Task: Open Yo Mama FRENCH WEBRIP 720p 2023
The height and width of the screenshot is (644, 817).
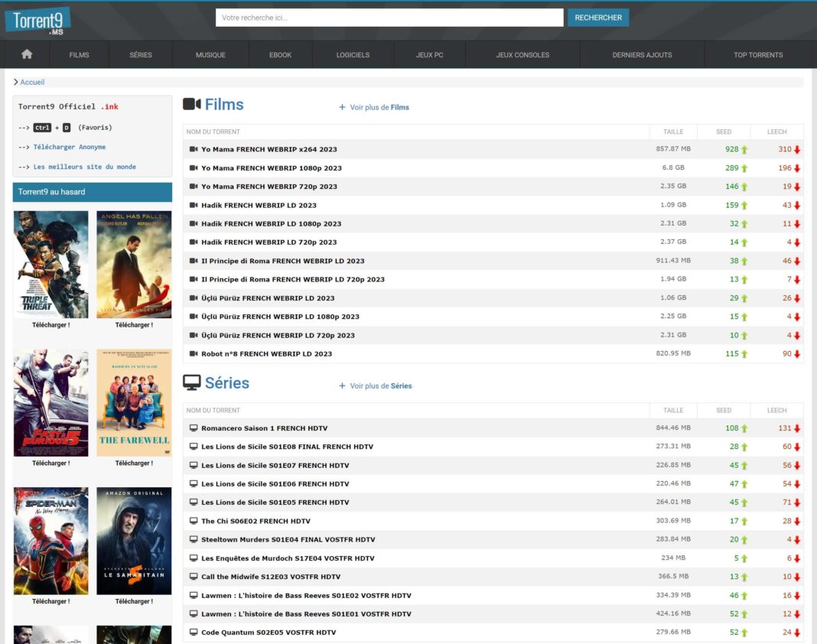Action: click(x=269, y=187)
